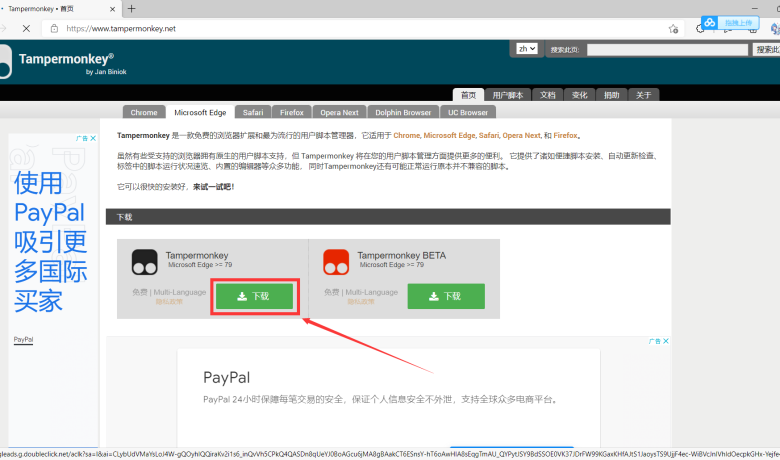Image resolution: width=780 pixels, height=460 pixels.
Task: Open browser extensions puzzle icon
Action: tap(700, 29)
